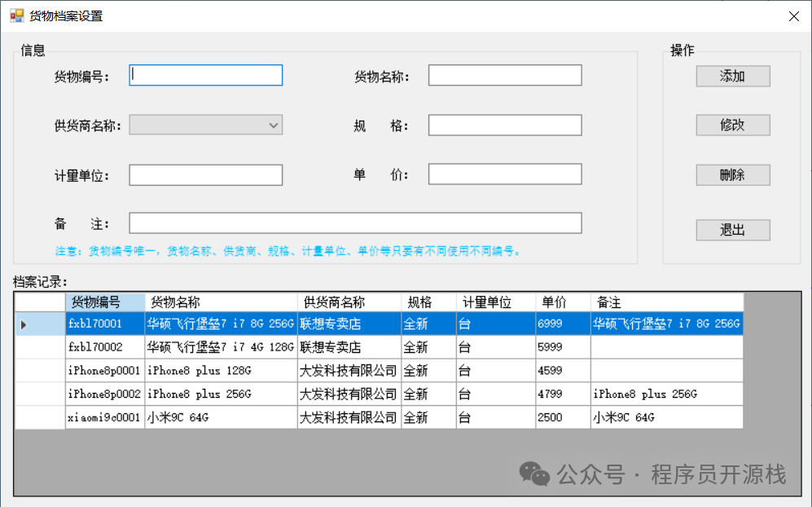Click the app icon in title bar

(x=16, y=15)
